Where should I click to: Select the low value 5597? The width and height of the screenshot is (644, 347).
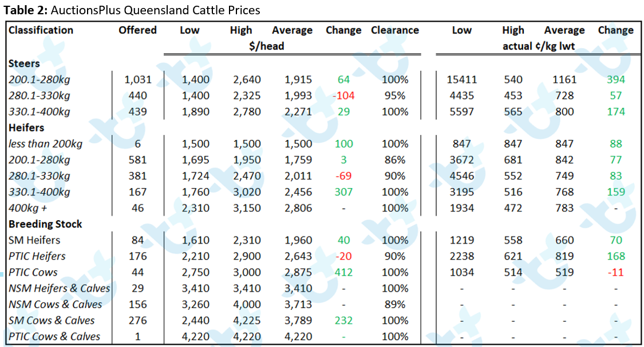(461, 111)
